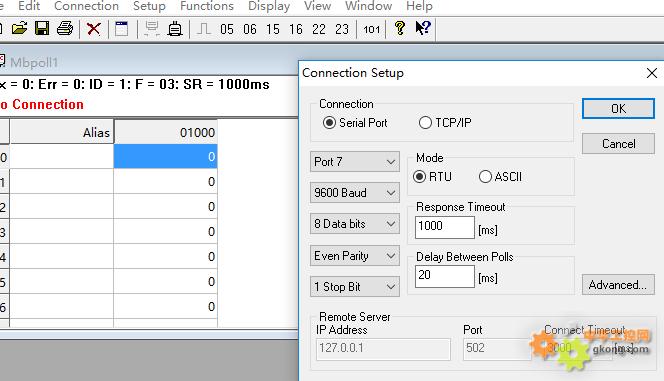Viewport: 664px width, 381px height.
Task: Confirm settings with the OK button
Action: (x=618, y=109)
